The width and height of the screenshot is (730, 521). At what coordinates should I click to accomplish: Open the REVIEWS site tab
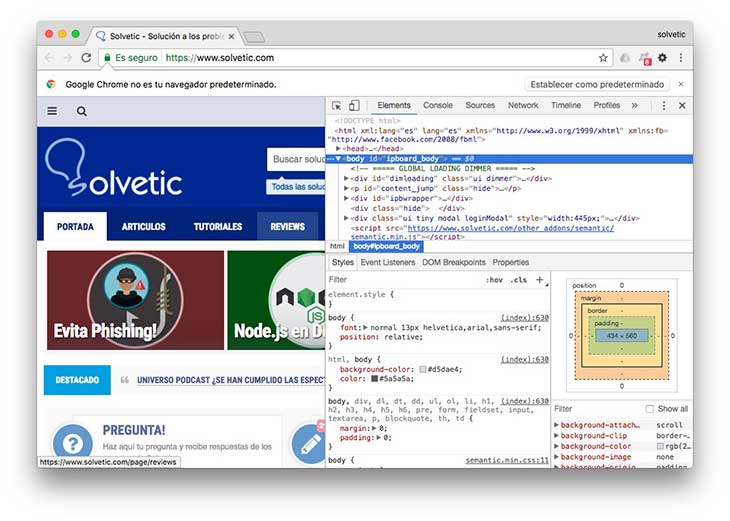pos(288,226)
